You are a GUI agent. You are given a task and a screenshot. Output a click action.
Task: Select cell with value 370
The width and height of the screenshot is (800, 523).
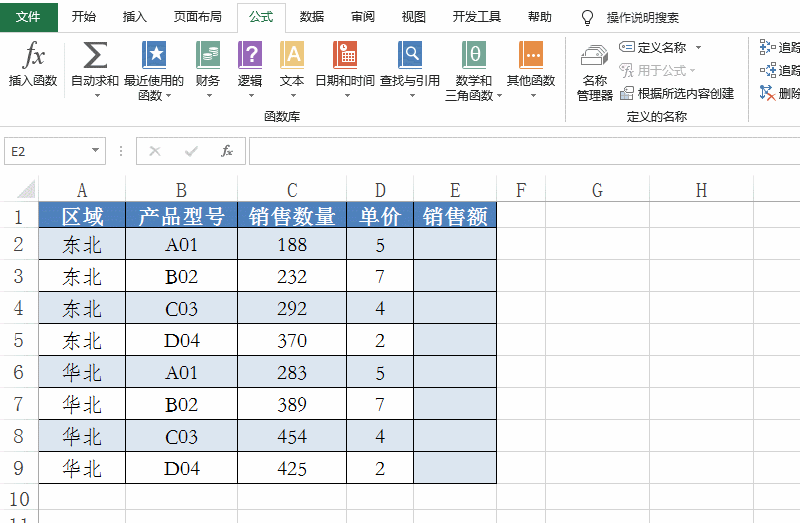[x=292, y=340]
